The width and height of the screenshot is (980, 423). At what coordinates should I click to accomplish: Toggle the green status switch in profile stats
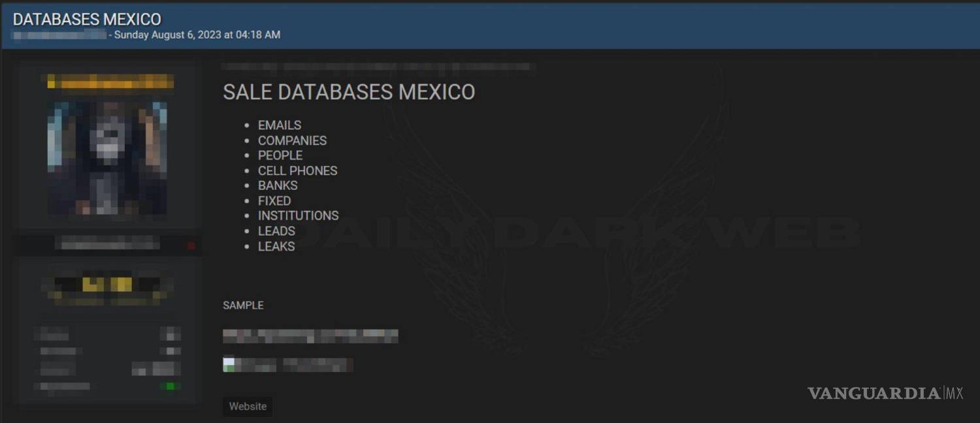point(171,386)
